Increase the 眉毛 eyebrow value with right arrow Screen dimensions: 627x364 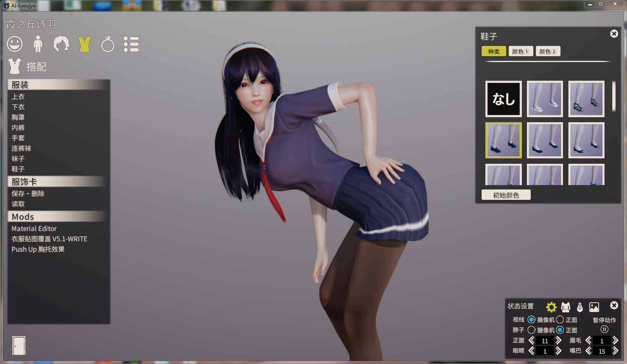coord(615,340)
